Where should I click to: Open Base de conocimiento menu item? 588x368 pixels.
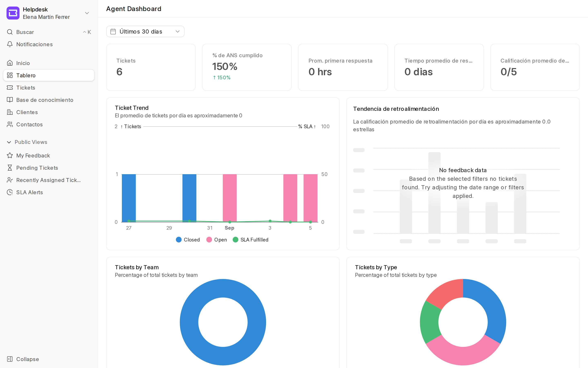pyautogui.click(x=49, y=100)
